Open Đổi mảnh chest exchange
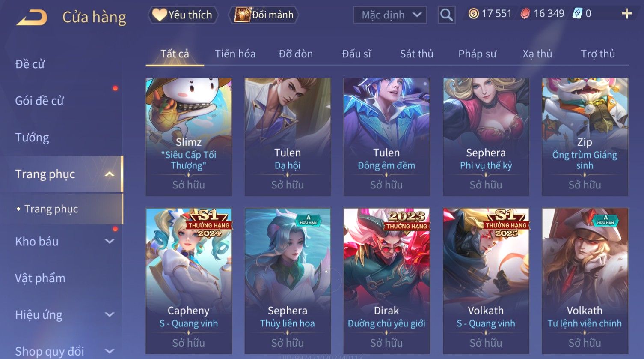This screenshot has height=359, width=644. click(264, 15)
